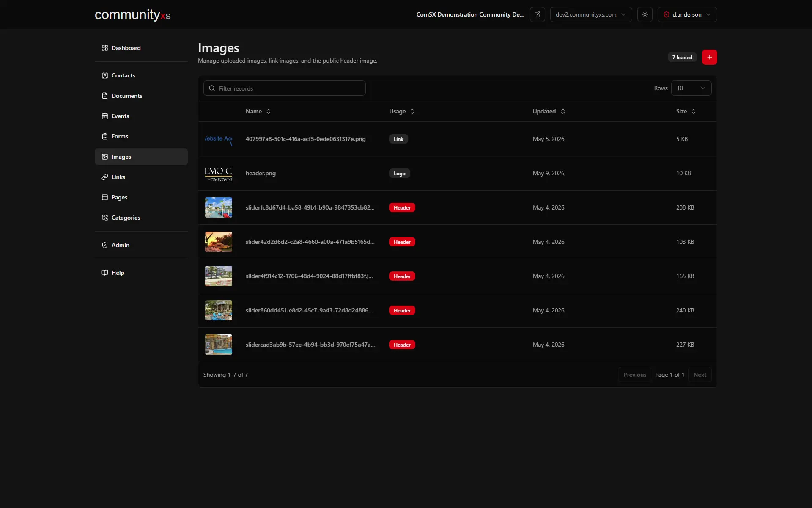
Task: Expand the d.anderson user menu chevron
Action: [x=708, y=14]
